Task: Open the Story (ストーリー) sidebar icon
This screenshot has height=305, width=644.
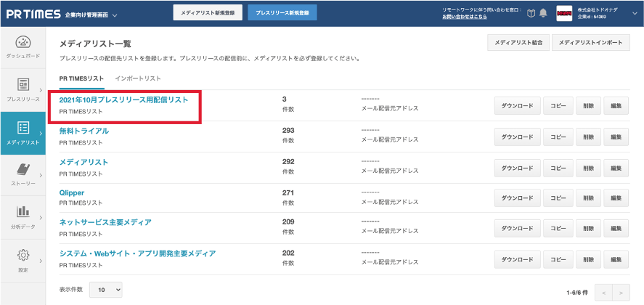Action: [23, 174]
